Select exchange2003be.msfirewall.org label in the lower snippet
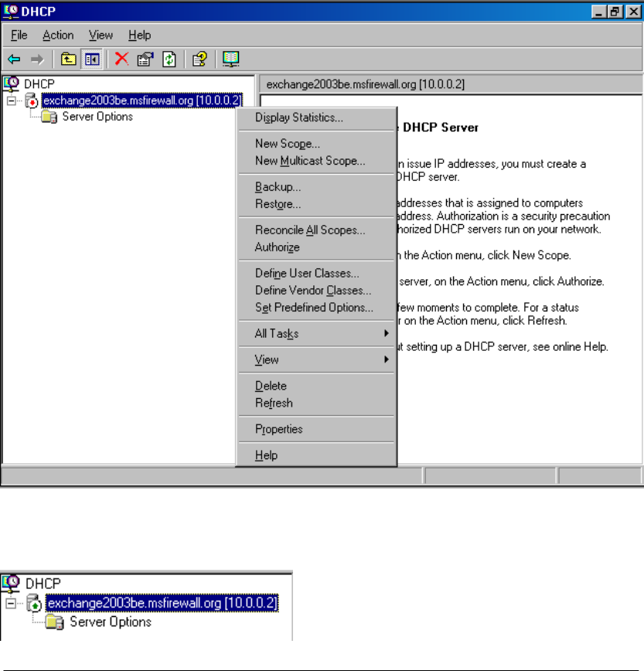 click(x=162, y=603)
